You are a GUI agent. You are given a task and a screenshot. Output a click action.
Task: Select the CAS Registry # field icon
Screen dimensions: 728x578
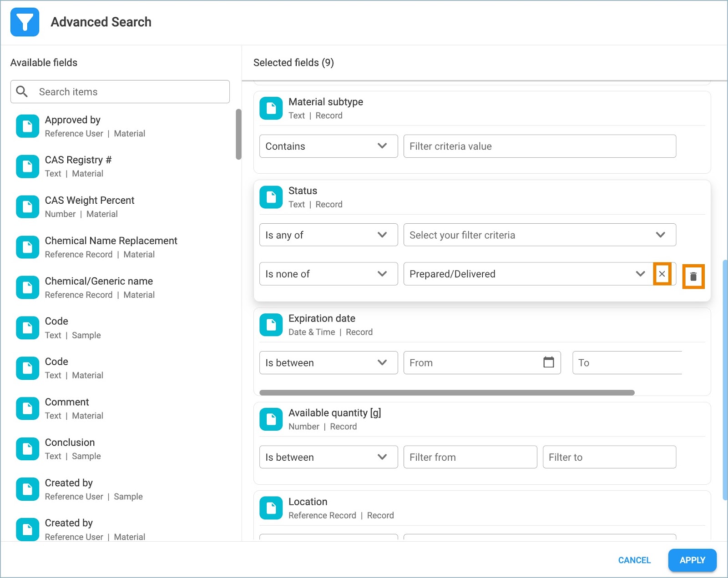[27, 166]
